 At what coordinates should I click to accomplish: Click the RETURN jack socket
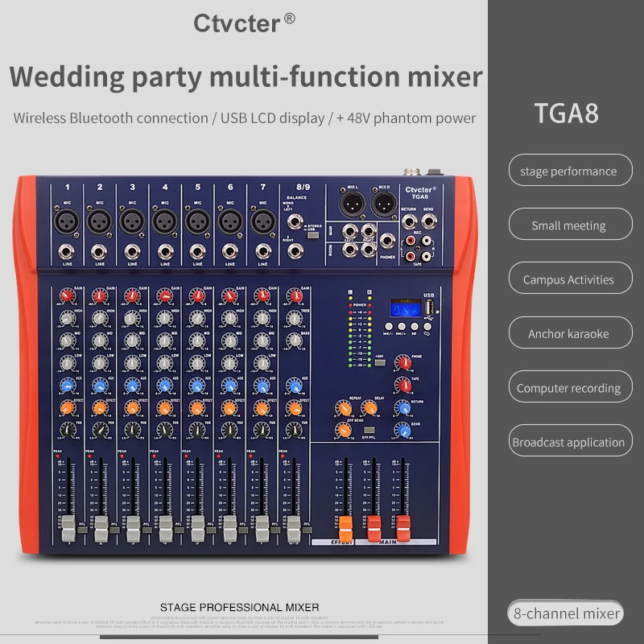click(x=409, y=221)
